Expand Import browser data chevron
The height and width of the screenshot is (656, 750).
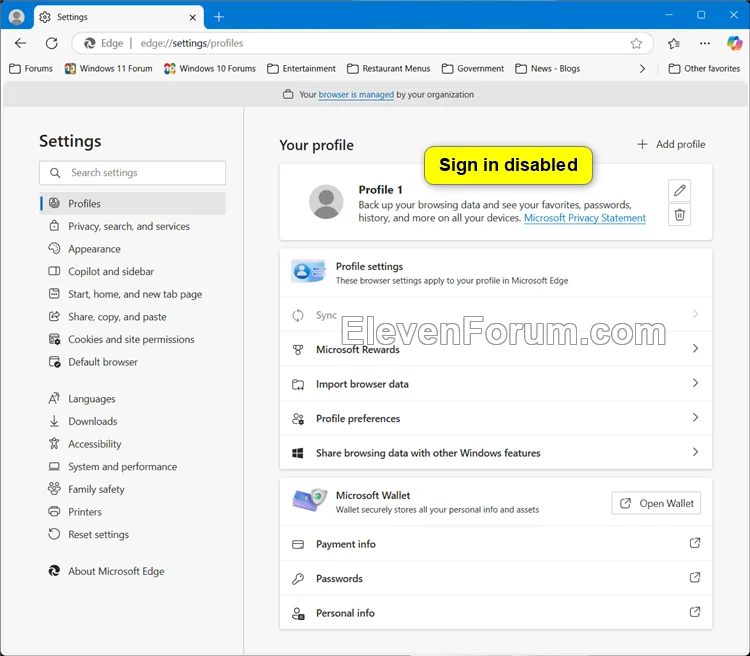[695, 383]
